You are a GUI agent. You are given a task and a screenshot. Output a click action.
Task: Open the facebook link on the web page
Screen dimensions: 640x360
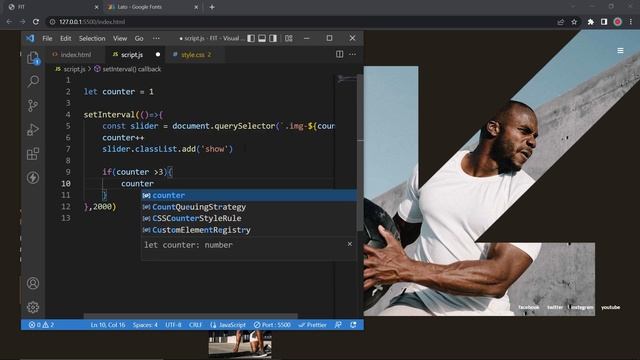pyautogui.click(x=529, y=307)
